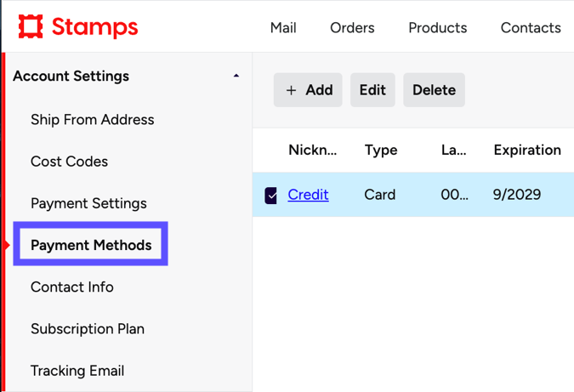574x392 pixels.
Task: Click the 00... last digits cell
Action: click(x=454, y=195)
